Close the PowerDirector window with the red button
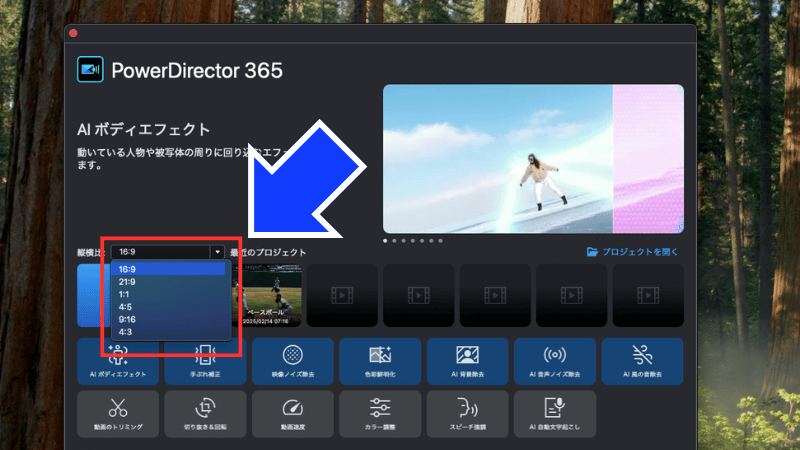Image resolution: width=800 pixels, height=450 pixels. pos(73,33)
